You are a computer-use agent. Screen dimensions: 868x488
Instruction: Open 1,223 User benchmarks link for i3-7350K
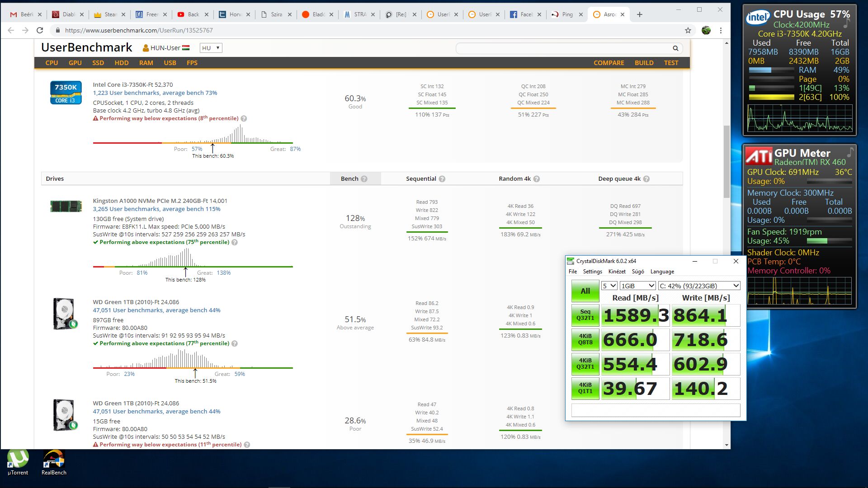coord(155,93)
